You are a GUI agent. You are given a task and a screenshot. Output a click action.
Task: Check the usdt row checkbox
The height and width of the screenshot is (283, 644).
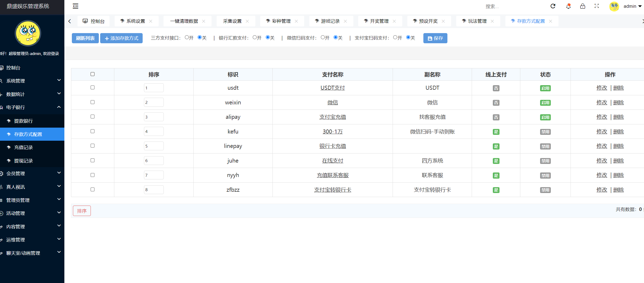click(92, 87)
